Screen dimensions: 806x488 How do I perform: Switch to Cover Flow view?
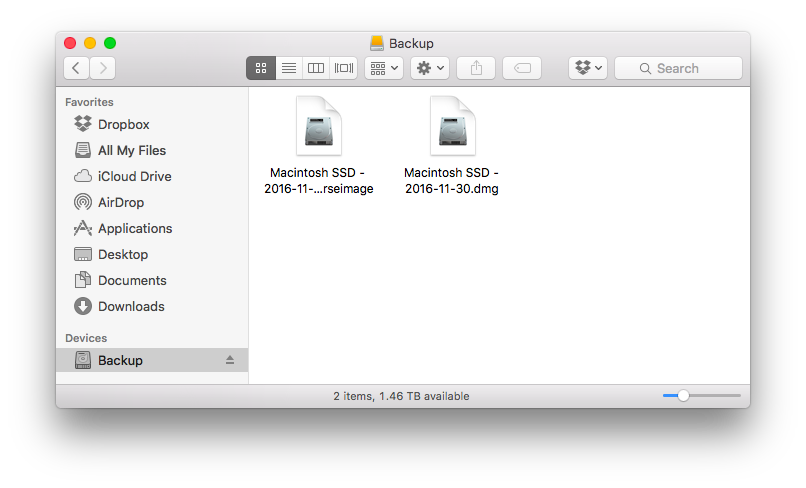344,68
